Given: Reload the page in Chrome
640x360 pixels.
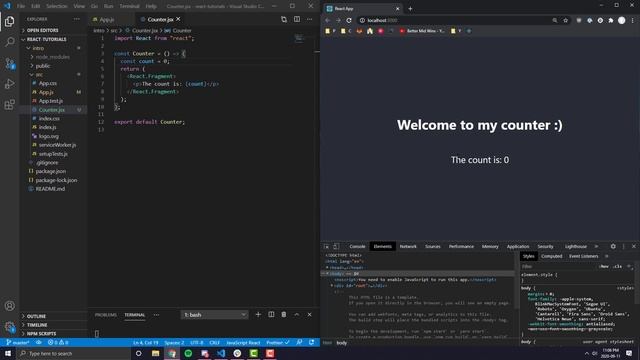Looking at the screenshot, I should pos(349,20).
